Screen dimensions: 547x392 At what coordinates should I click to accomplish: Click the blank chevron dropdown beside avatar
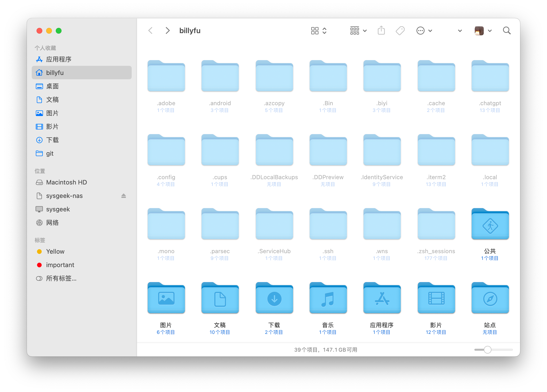[460, 31]
